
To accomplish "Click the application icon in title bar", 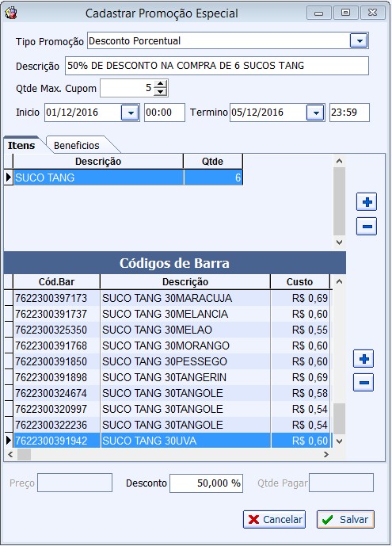I will coord(11,13).
